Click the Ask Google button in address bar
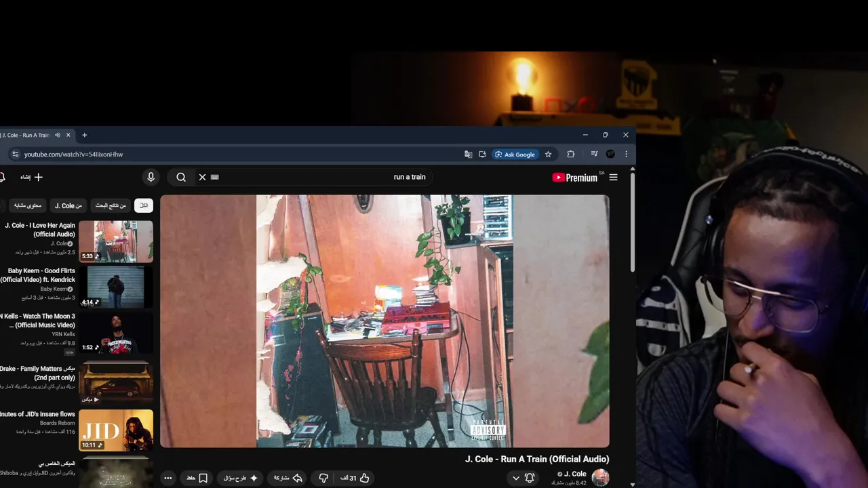The height and width of the screenshot is (488, 868). click(x=515, y=155)
